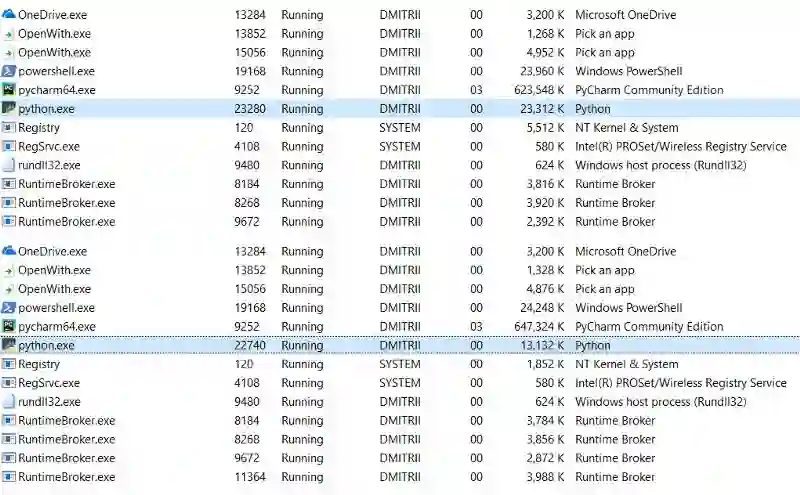
Task: Click the memory value 3,988 K
Action: [545, 477]
